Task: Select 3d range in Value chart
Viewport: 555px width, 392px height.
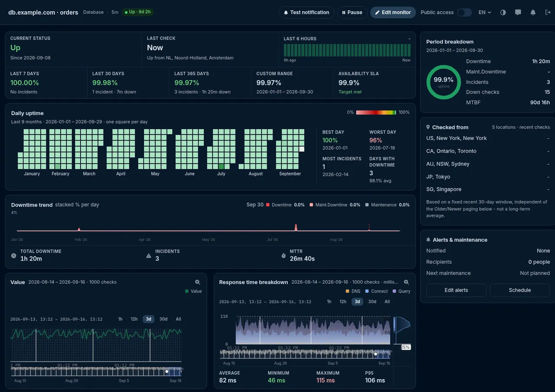Action: tap(148, 319)
